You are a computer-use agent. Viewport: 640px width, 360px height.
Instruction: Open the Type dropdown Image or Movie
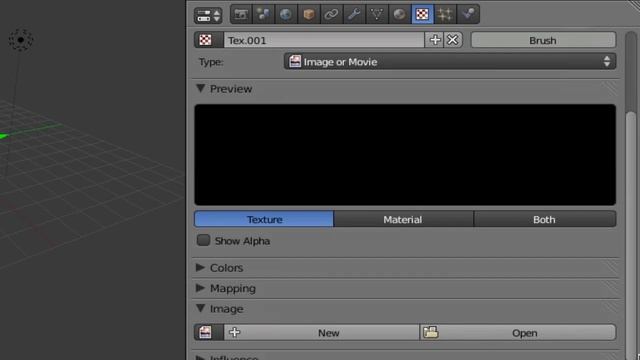coord(450,62)
